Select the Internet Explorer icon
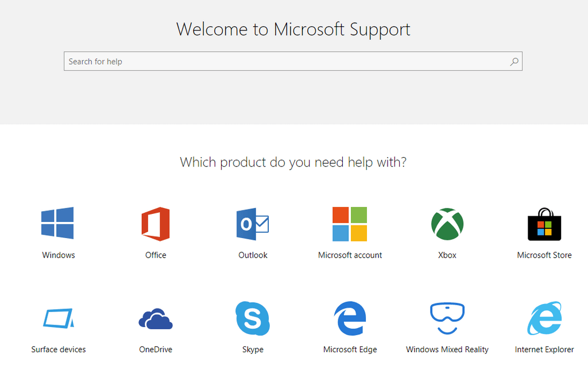Screen dimensions: 588x378 tap(544, 318)
